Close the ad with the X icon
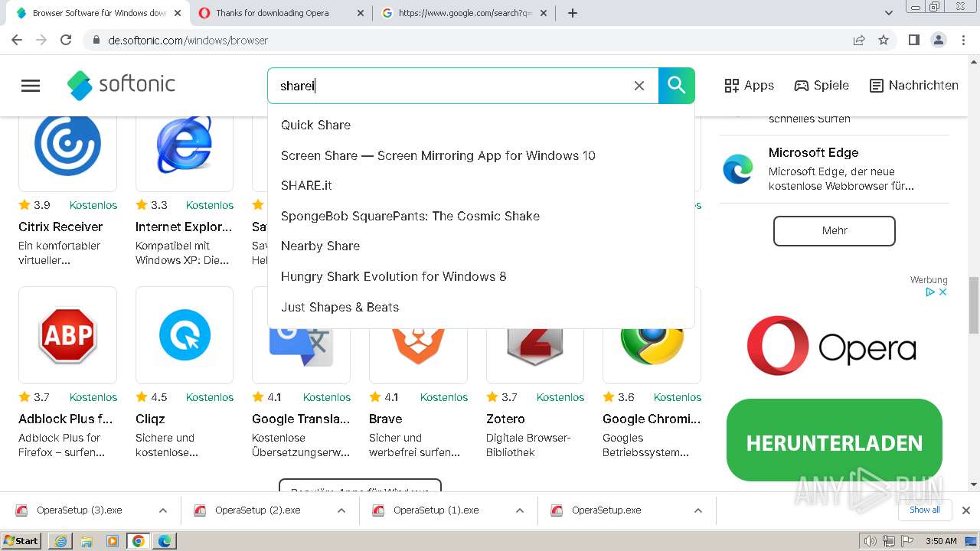Image resolution: width=980 pixels, height=551 pixels. [943, 292]
